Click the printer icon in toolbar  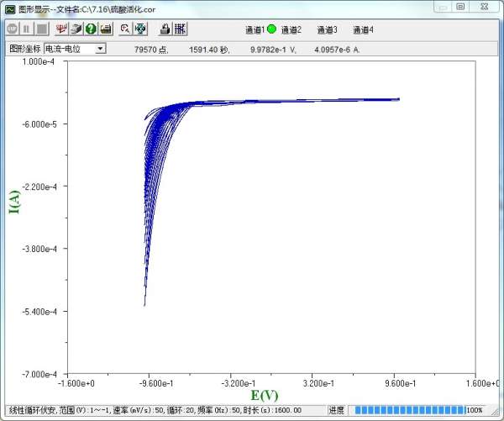[x=106, y=29]
